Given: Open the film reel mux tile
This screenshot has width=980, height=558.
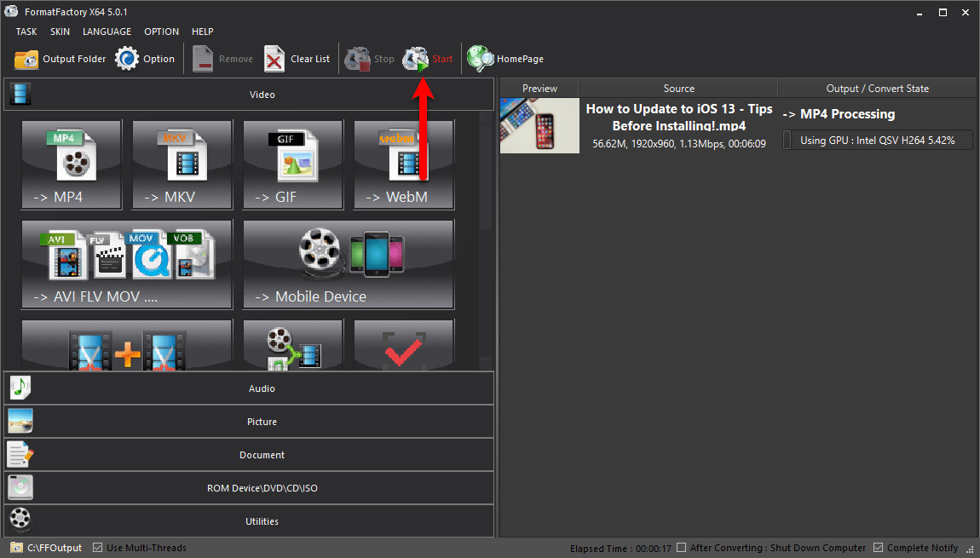Looking at the screenshot, I should click(x=293, y=345).
